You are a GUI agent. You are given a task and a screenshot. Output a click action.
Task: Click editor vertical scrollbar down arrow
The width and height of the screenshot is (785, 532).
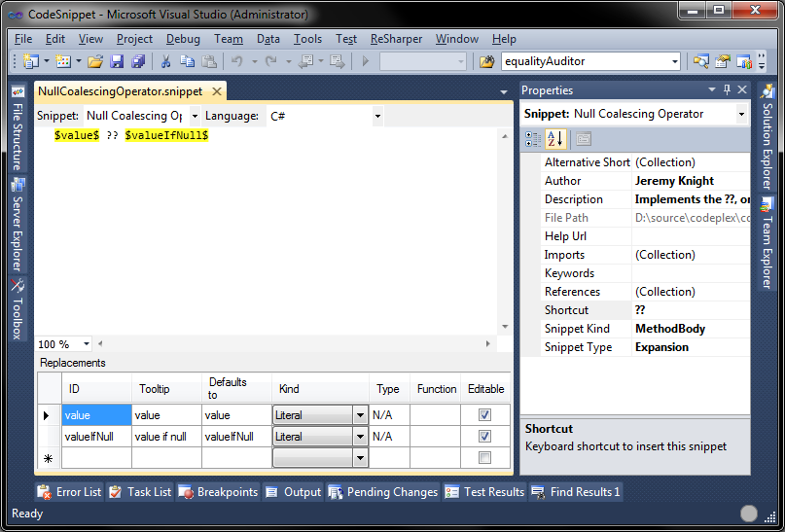coord(505,327)
